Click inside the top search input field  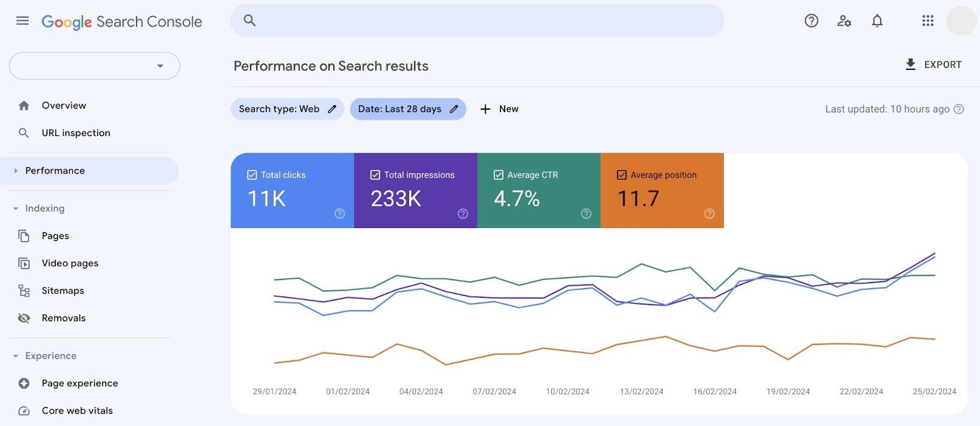[477, 21]
